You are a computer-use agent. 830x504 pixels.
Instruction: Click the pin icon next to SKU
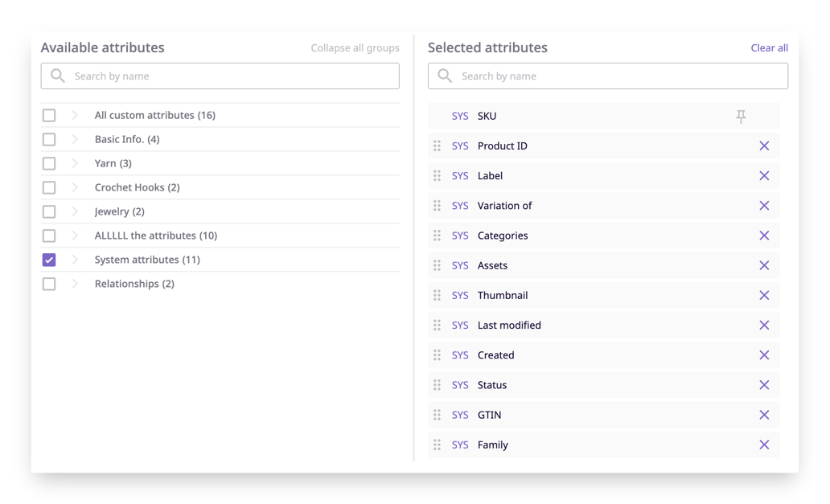coord(740,116)
